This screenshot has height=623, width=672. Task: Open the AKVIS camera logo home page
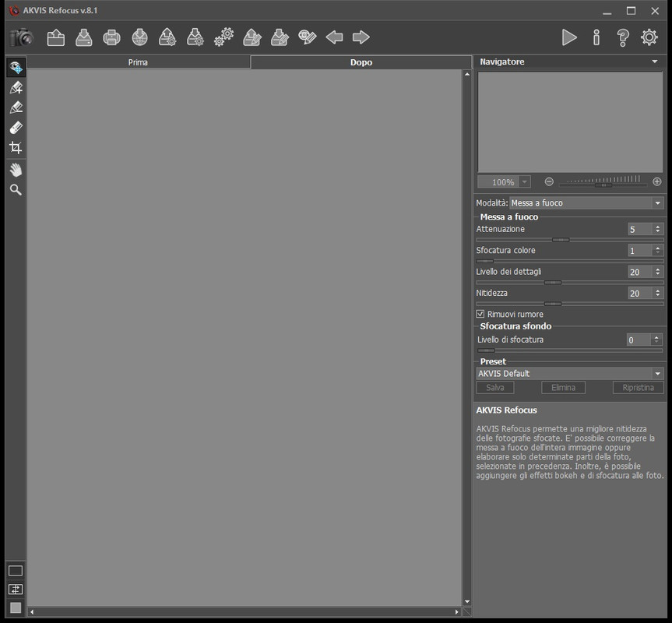(21, 37)
